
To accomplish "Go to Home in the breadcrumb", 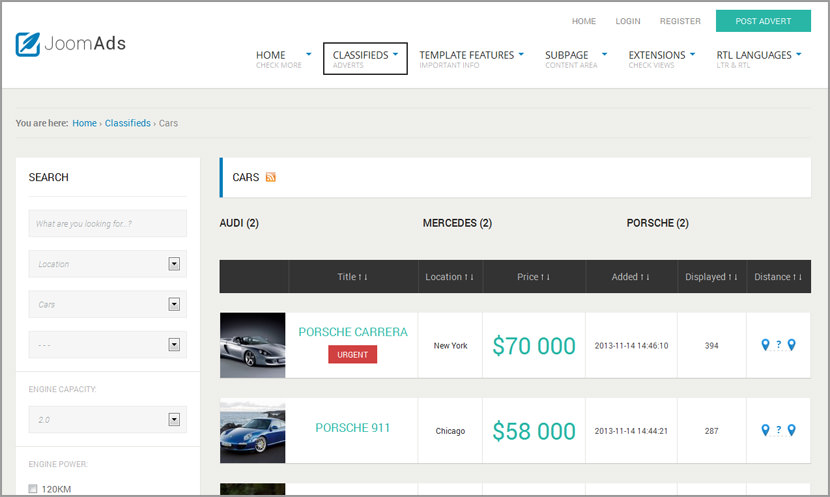I will coord(84,123).
